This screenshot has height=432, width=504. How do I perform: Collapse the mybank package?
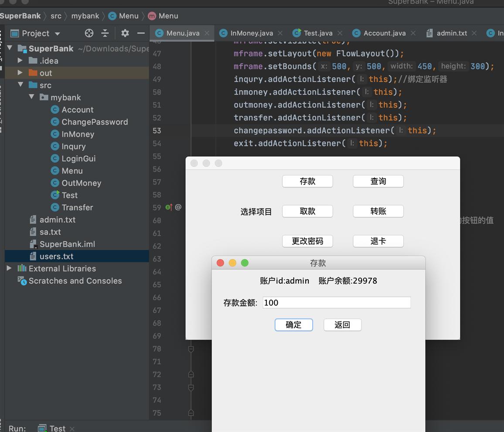(x=31, y=96)
